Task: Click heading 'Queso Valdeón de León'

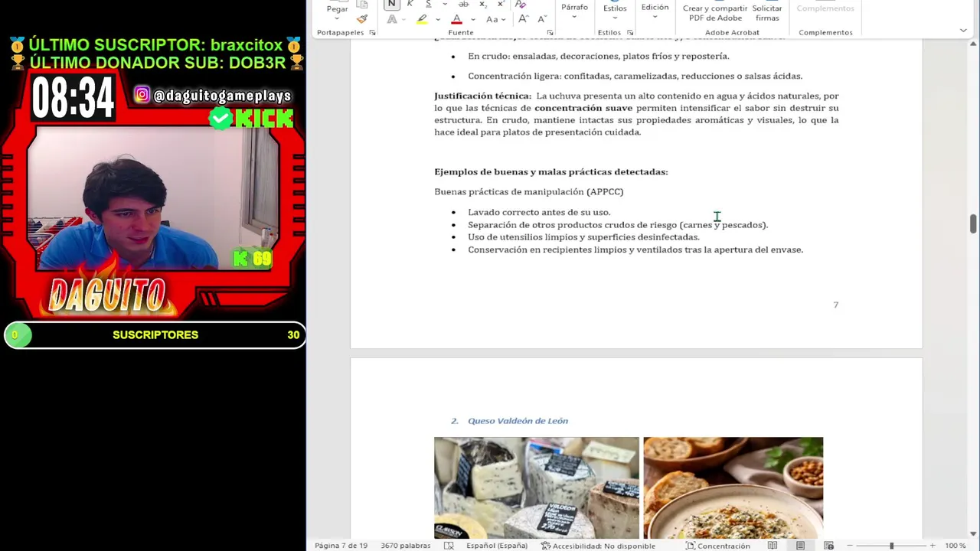Action: coord(518,421)
